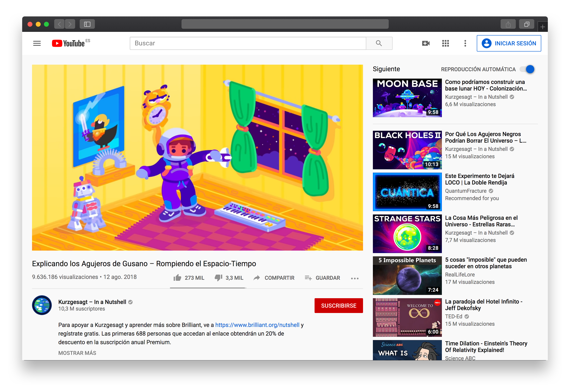The image size is (570, 392).
Task: Open the create video camera icon
Action: [425, 44]
